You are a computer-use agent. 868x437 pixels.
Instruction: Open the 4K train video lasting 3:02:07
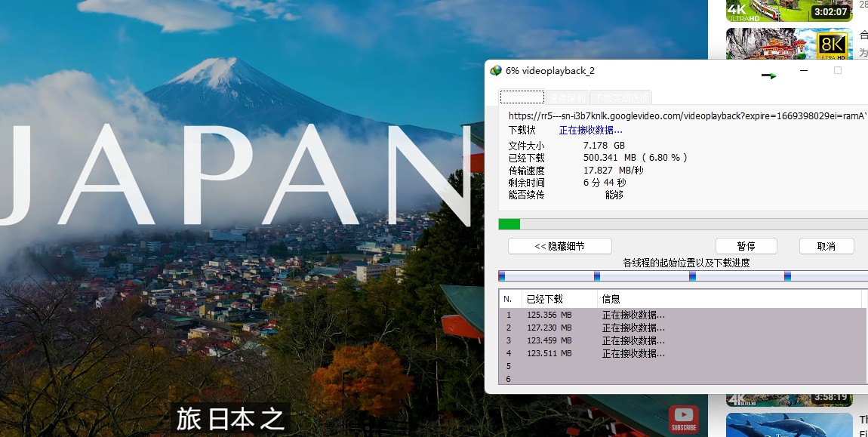click(789, 10)
